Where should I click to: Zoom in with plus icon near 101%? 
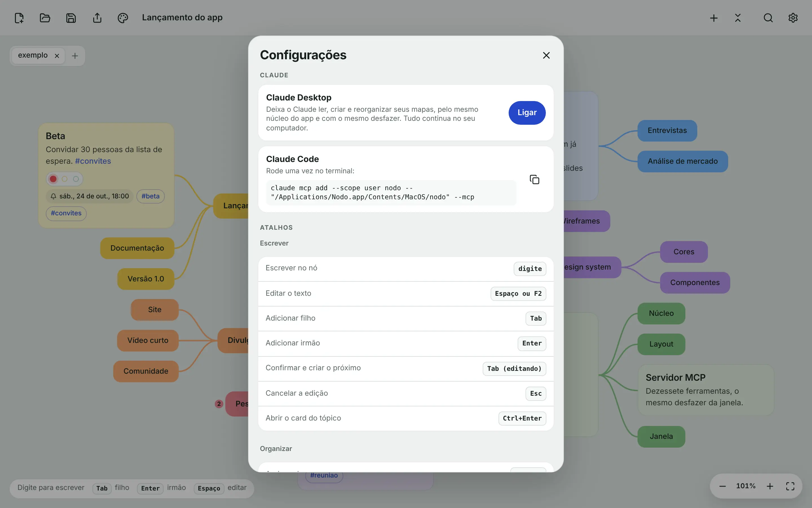click(x=770, y=486)
